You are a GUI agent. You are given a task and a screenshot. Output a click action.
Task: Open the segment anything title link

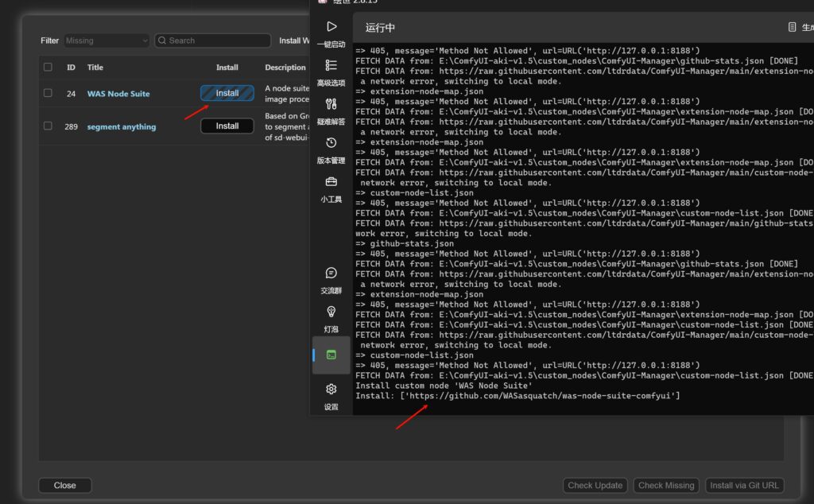point(122,126)
